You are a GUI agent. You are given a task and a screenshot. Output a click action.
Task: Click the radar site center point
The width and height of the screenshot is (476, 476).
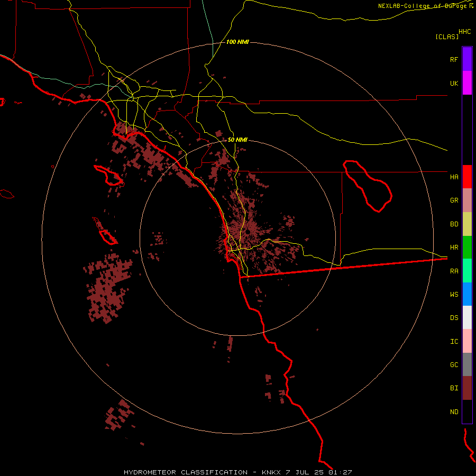click(x=248, y=232)
